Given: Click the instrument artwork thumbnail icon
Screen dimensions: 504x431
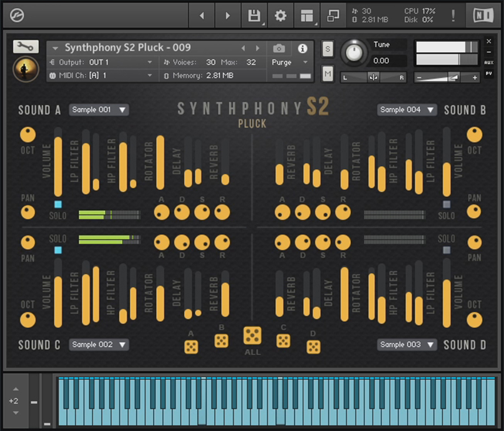Looking at the screenshot, I should point(26,69).
